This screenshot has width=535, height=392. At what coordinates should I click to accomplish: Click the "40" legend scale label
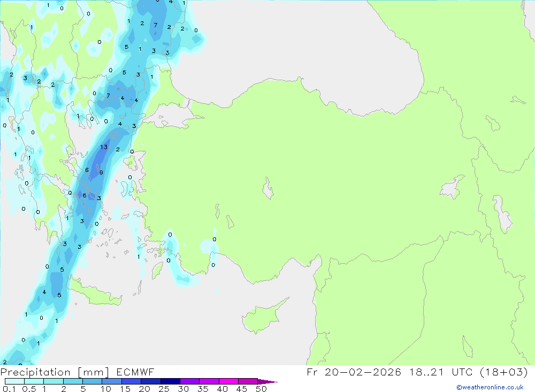point(222,389)
